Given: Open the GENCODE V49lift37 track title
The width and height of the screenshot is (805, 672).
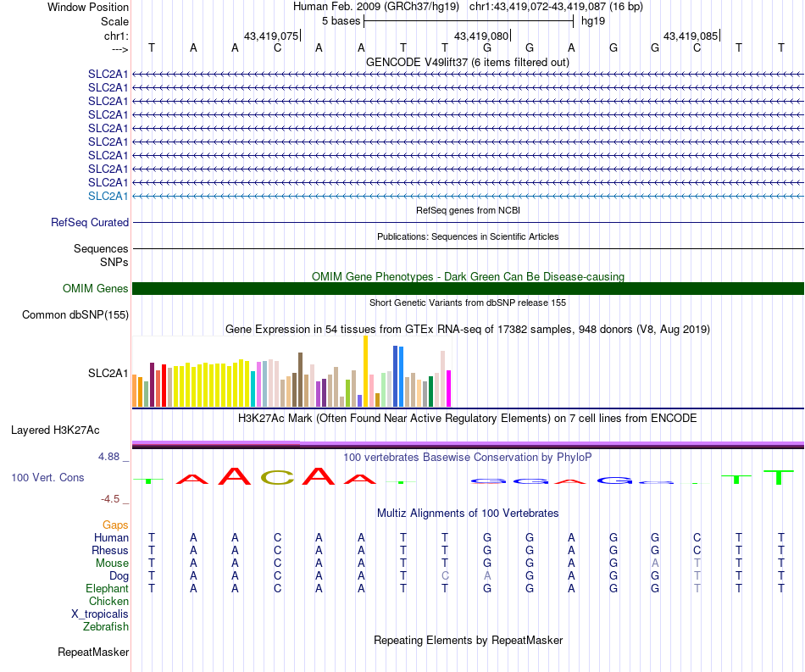Looking at the screenshot, I should point(468,62).
